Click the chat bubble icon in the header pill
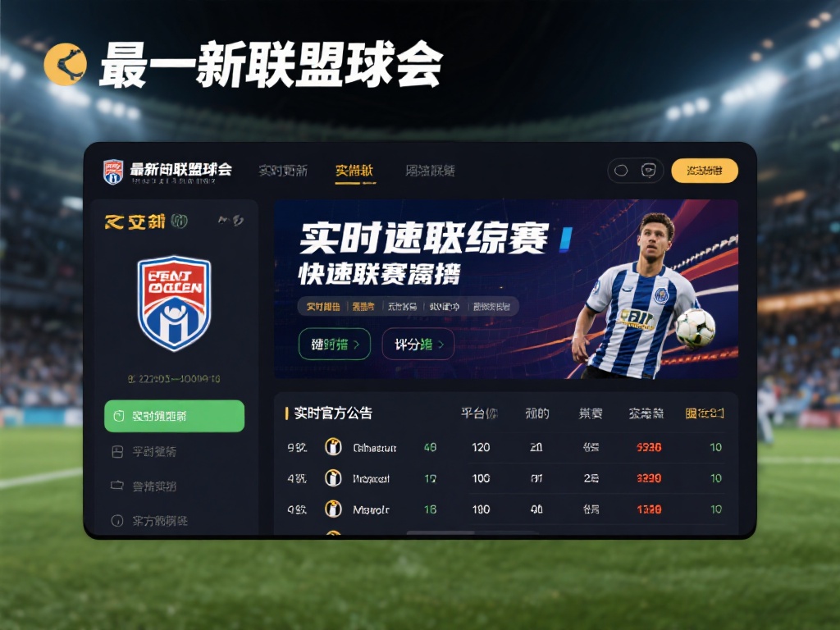Viewport: 840px width, 630px height. [649, 171]
